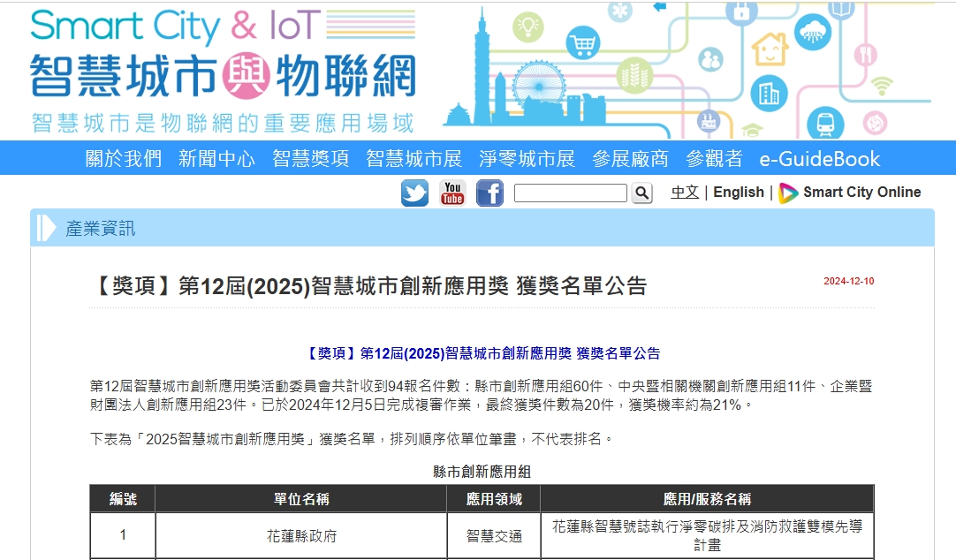Click the blue 獲獎名單公告 centered heading
This screenshot has height=560, width=956.
482,353
